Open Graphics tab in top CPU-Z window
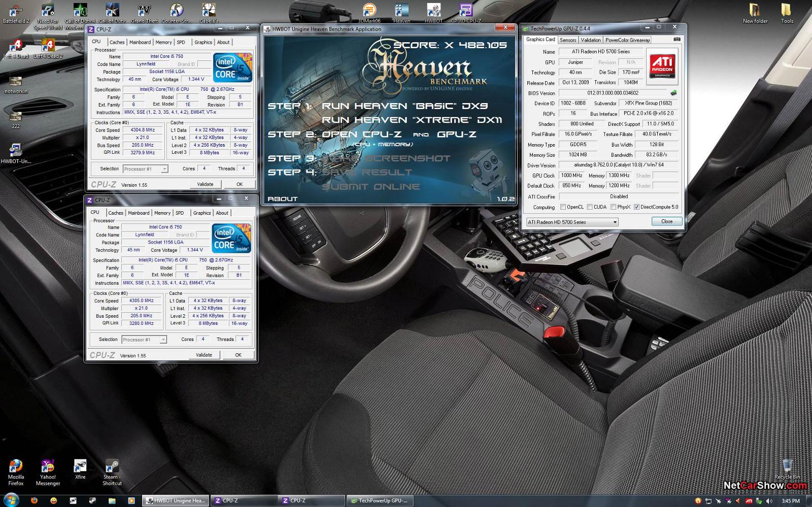 tap(203, 42)
